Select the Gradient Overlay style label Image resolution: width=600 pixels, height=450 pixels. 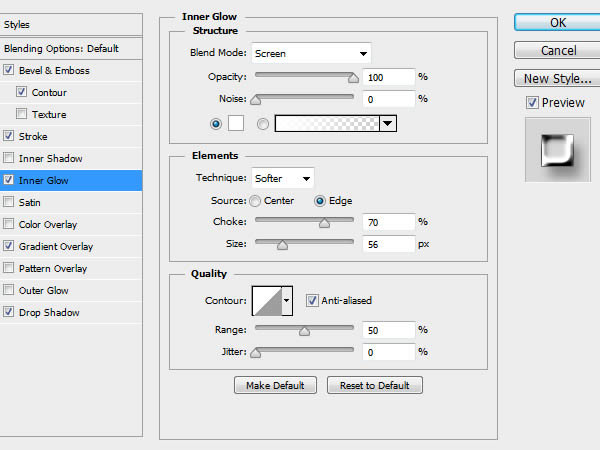coord(56,246)
